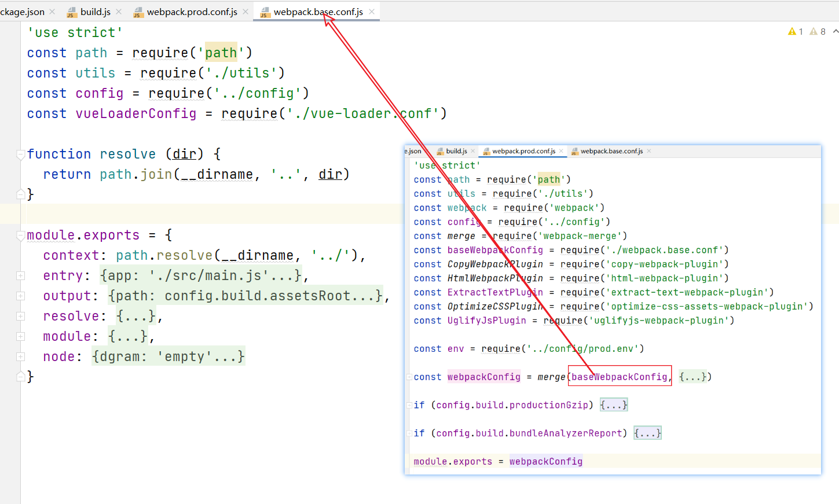The image size is (839, 504).
Task: Close the webpack.base.conf.js tab in main editor
Action: pos(372,12)
